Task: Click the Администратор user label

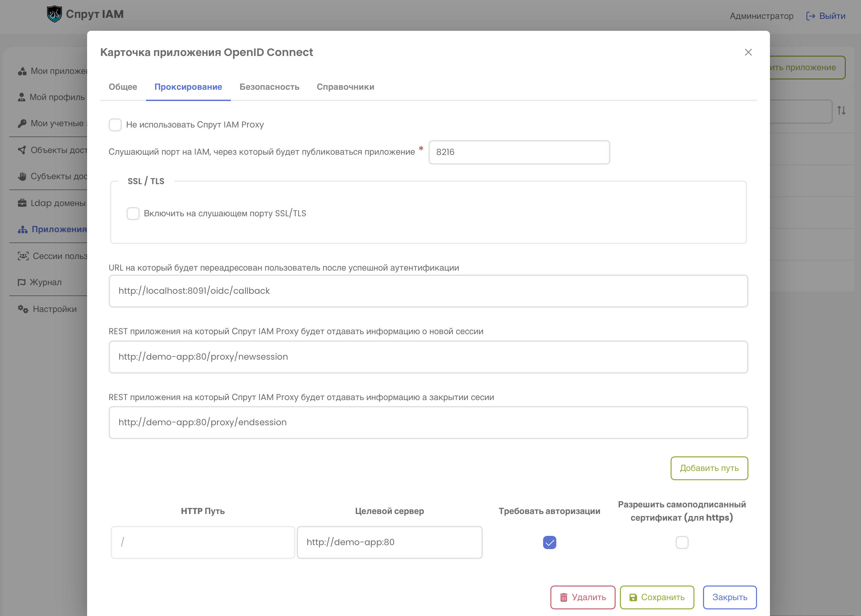Action: [762, 16]
